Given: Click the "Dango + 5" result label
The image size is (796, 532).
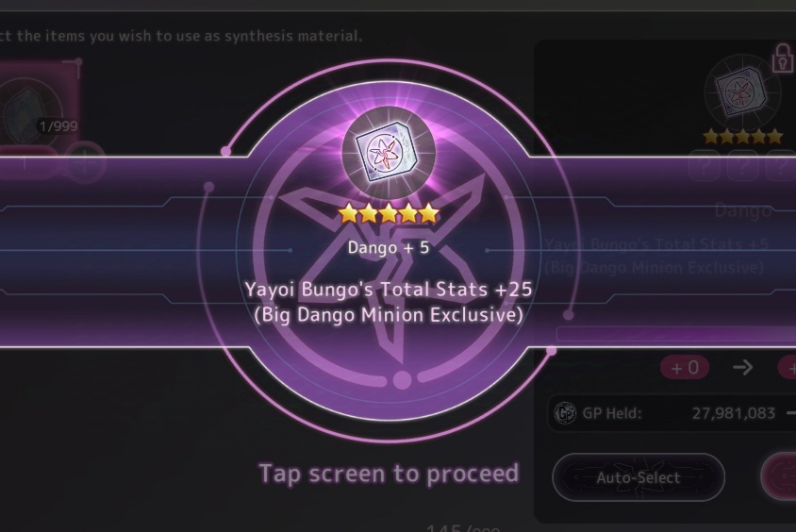Looking at the screenshot, I should [x=389, y=248].
